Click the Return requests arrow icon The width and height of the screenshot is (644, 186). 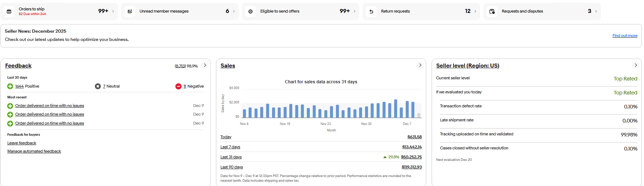[371, 11]
